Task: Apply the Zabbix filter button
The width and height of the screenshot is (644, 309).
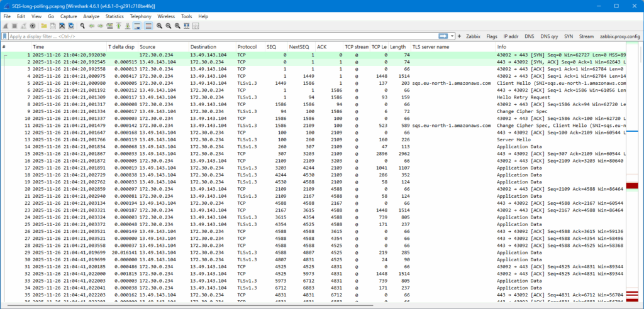Action: click(x=474, y=36)
